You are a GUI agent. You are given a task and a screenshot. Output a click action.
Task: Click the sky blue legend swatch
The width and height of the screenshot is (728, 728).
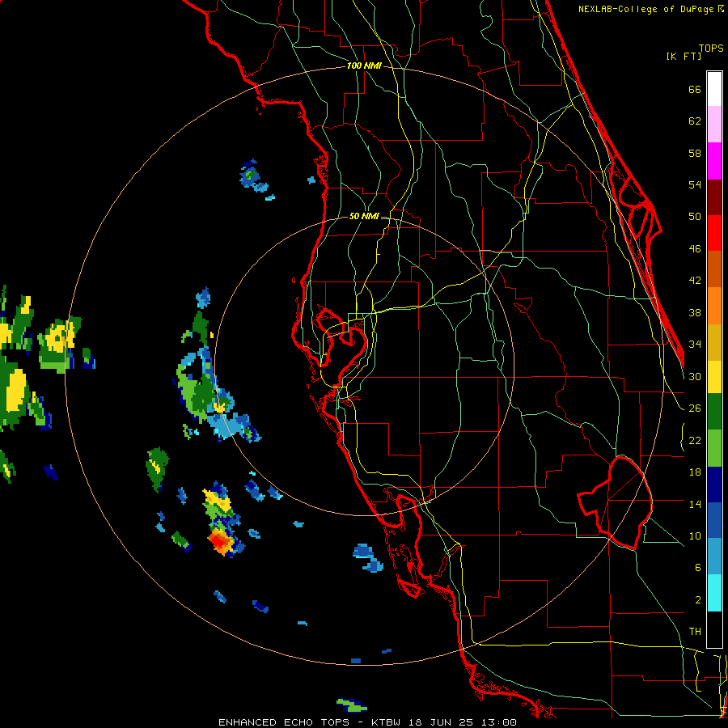click(714, 557)
